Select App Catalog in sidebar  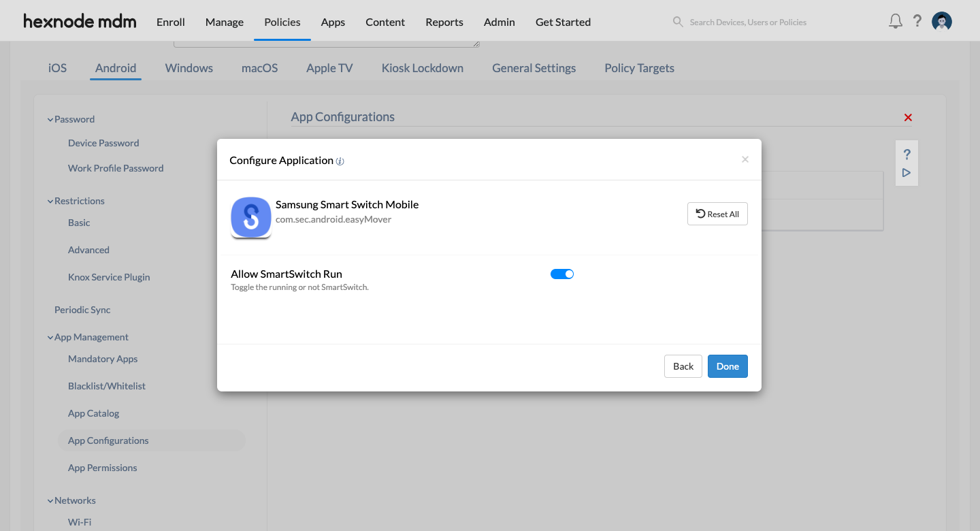coord(94,413)
